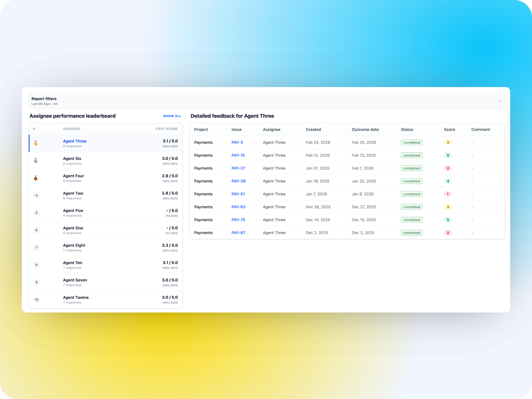Open issue link PAY-15

[238, 155]
